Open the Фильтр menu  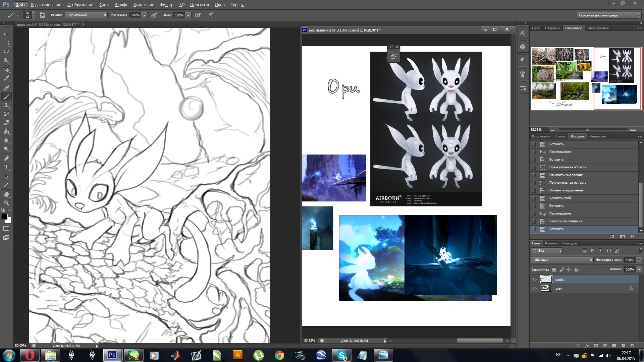coord(166,5)
